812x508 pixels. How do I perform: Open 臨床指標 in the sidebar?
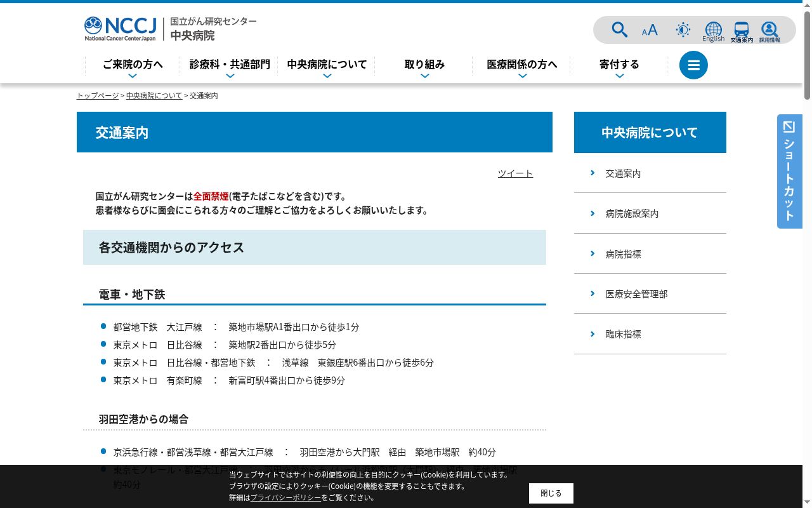(650, 334)
